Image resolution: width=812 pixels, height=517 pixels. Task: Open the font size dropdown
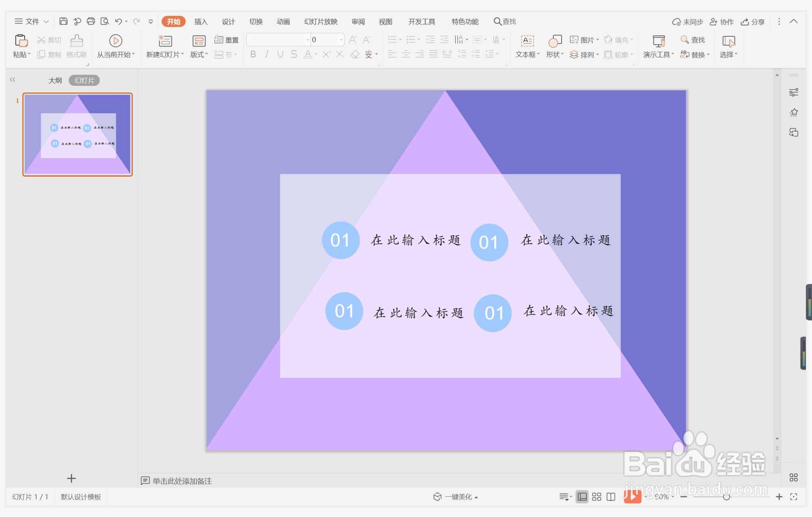coord(341,40)
